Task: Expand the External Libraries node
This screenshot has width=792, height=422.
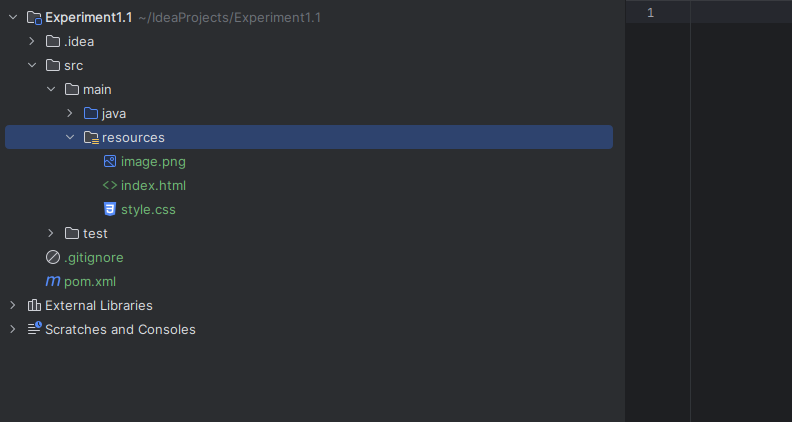Action: pos(13,305)
